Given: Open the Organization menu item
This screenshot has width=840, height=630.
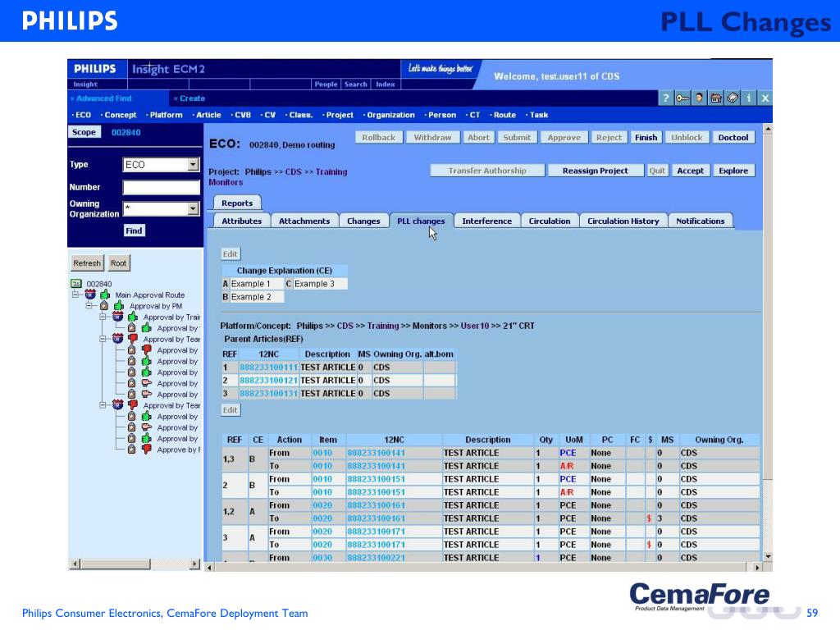Looking at the screenshot, I should tap(390, 115).
